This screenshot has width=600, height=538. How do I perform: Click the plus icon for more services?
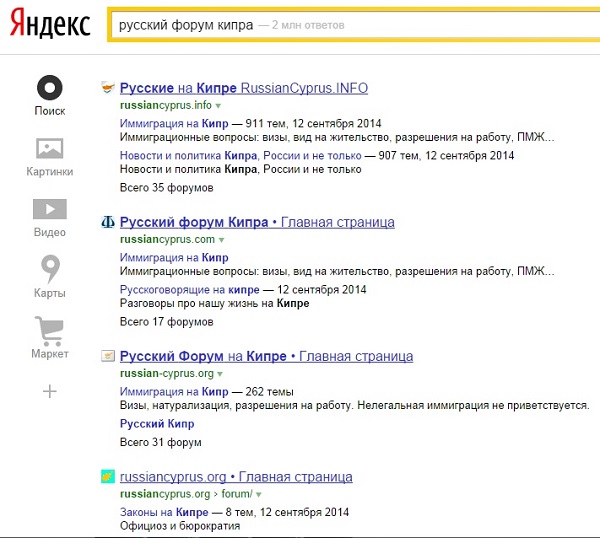[50, 391]
